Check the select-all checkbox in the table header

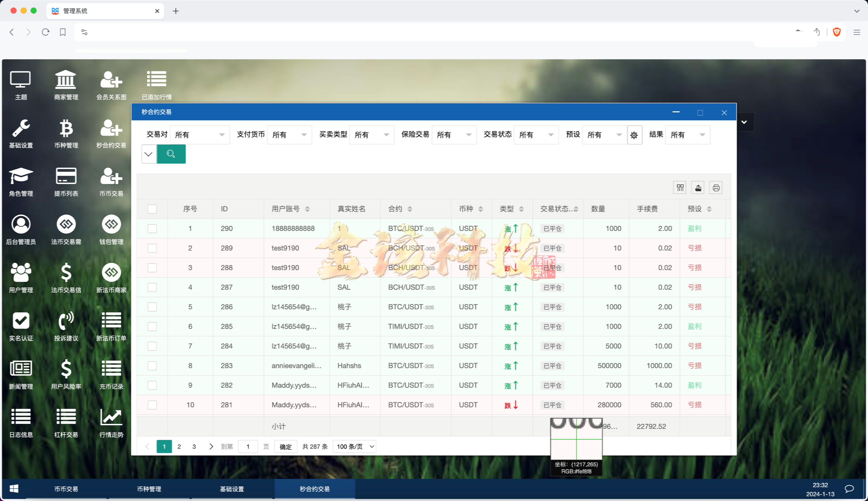coord(152,209)
